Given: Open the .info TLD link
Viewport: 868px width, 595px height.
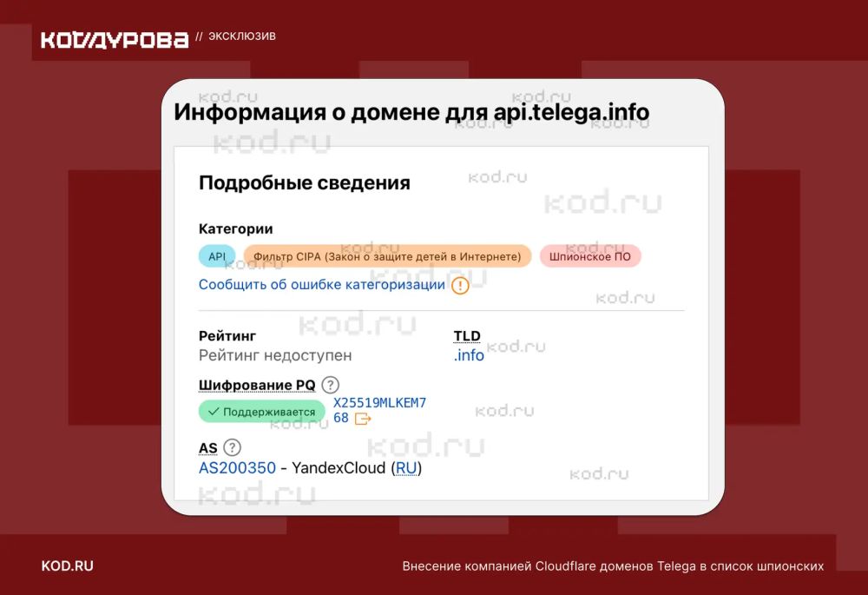Looking at the screenshot, I should (469, 355).
